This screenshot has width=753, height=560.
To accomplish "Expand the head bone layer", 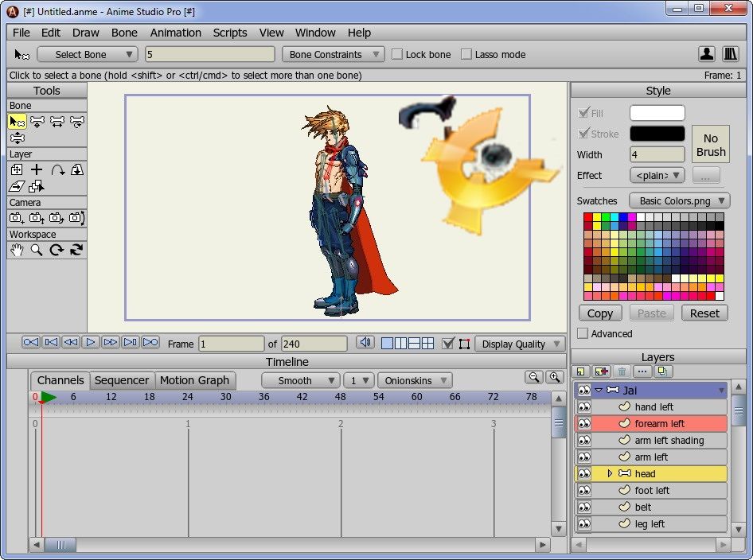I will [x=610, y=474].
